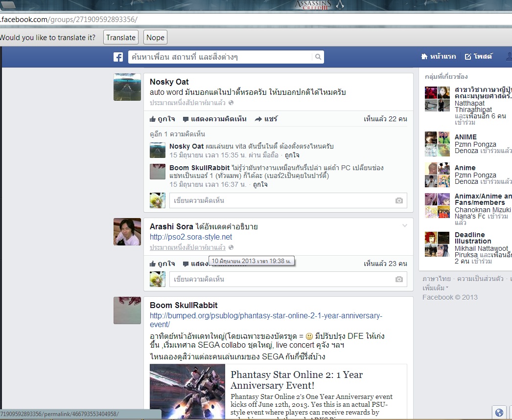
Task: Click แชร์ on Nosky Oat's post
Action: coord(271,119)
